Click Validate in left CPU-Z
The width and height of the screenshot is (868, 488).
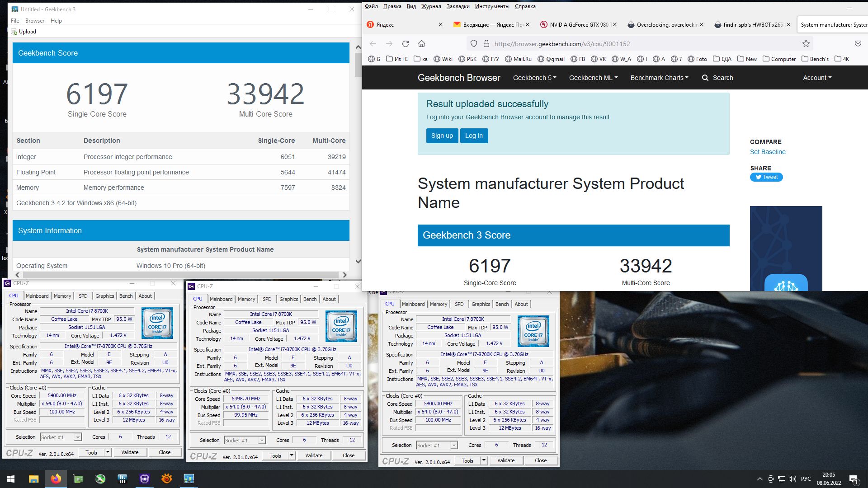click(130, 452)
